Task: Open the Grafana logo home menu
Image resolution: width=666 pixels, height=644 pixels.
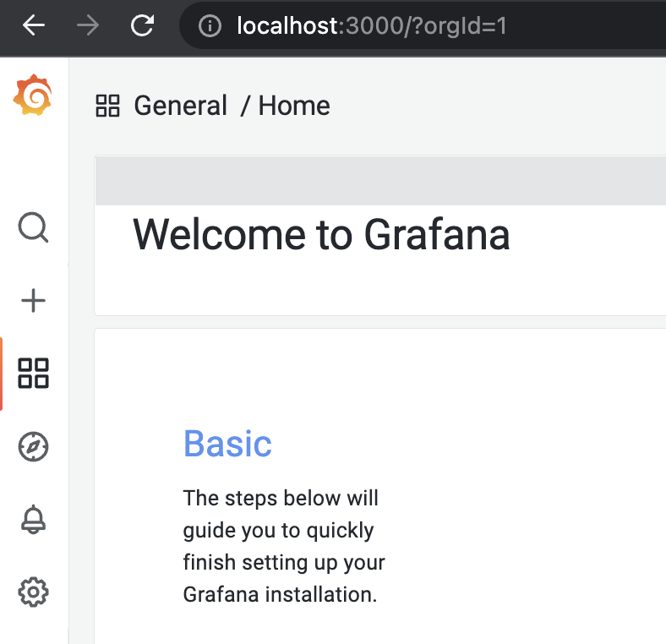Action: coord(33,95)
